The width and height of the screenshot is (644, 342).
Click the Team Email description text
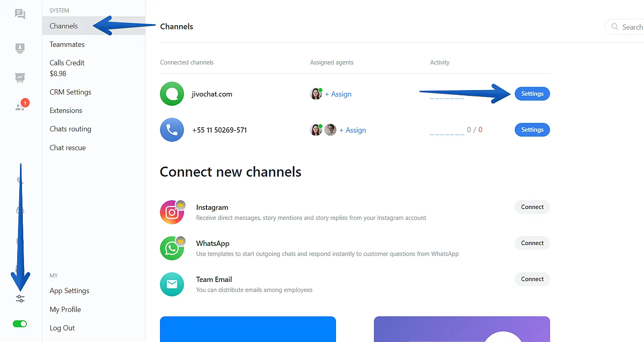click(x=254, y=290)
